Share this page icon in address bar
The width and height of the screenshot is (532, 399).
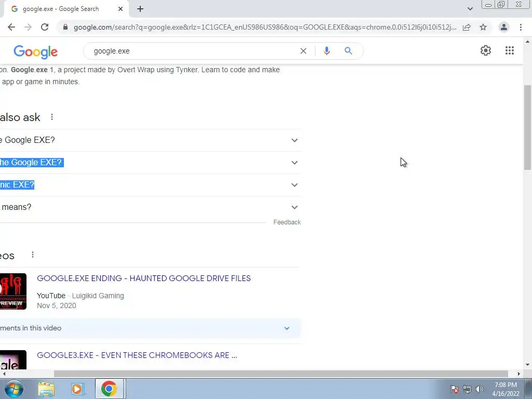(467, 27)
